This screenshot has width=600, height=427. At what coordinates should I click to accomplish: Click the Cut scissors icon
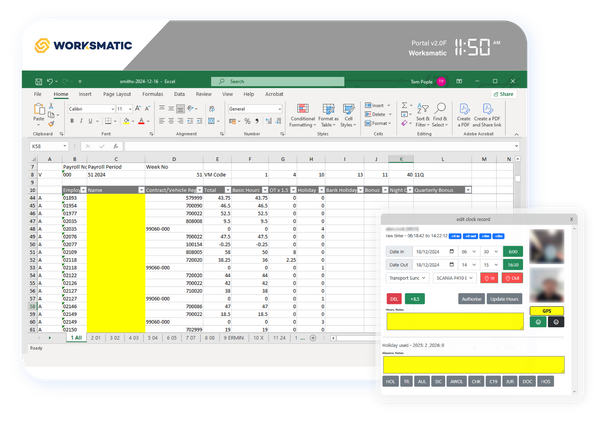pyautogui.click(x=51, y=106)
